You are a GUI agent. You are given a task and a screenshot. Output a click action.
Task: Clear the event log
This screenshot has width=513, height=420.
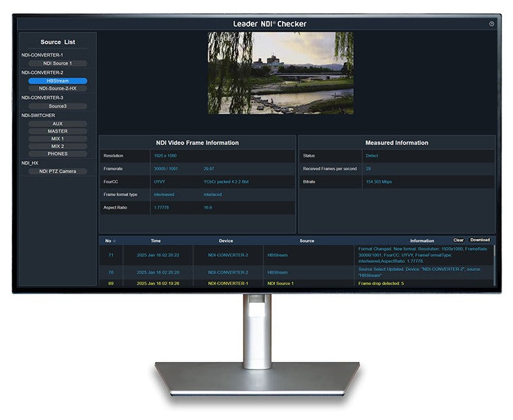[458, 240]
